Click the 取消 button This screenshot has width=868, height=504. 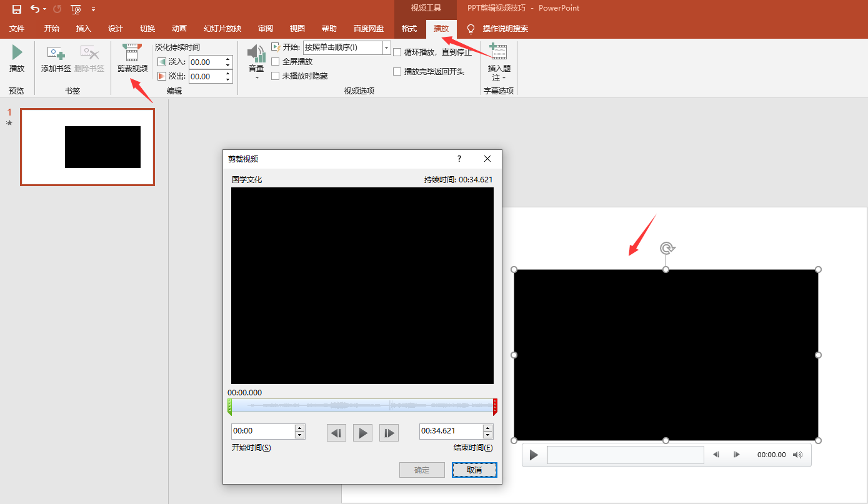474,470
